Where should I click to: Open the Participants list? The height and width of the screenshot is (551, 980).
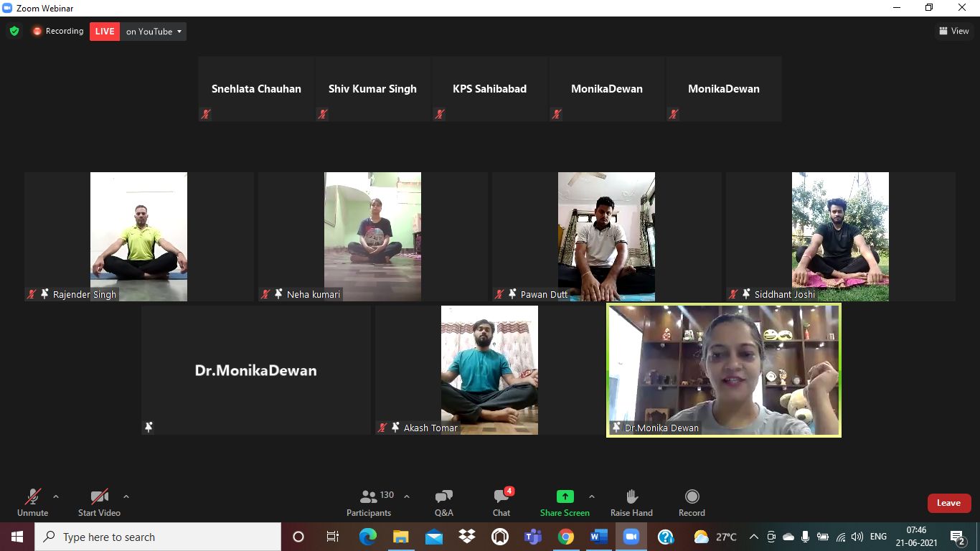pos(369,501)
